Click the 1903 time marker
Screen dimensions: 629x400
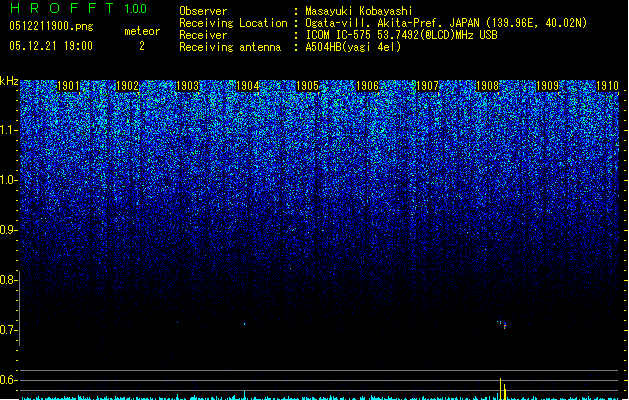tap(188, 86)
